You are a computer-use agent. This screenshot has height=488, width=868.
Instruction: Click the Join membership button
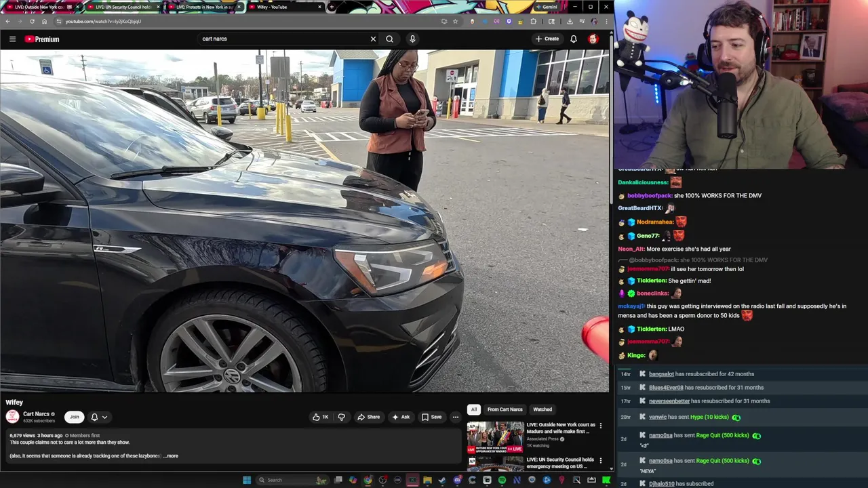pos(74,417)
